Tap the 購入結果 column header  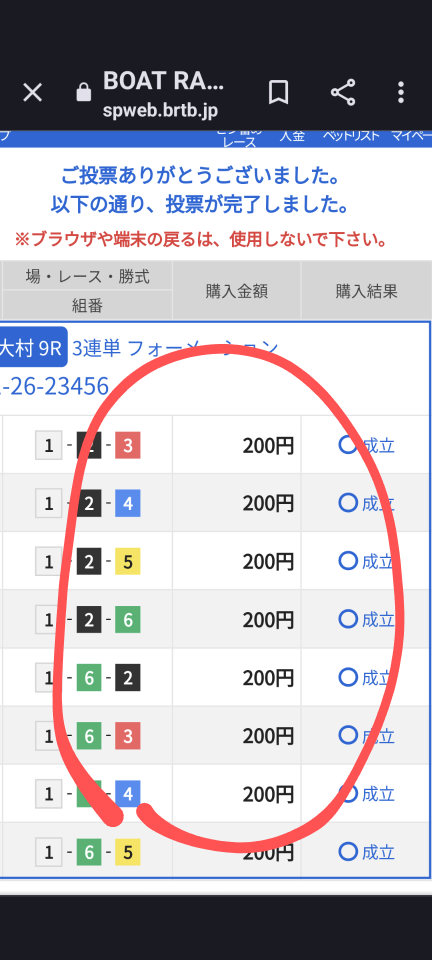[367, 291]
